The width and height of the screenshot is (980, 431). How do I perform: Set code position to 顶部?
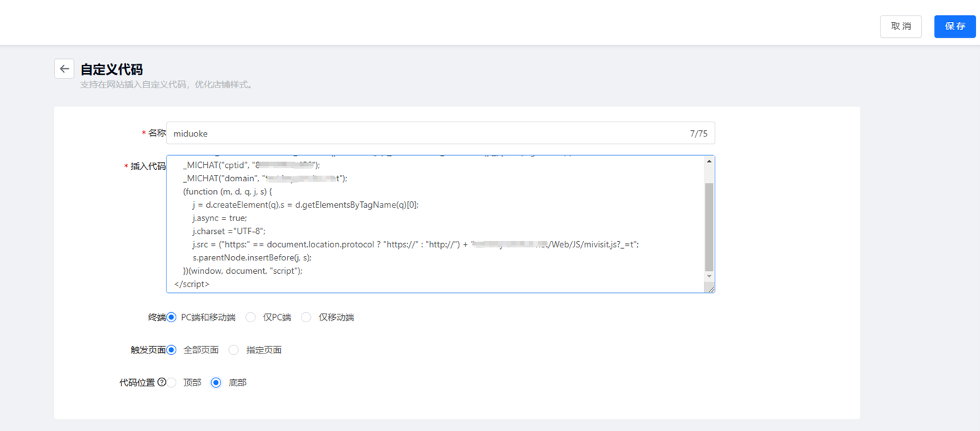[x=171, y=383]
